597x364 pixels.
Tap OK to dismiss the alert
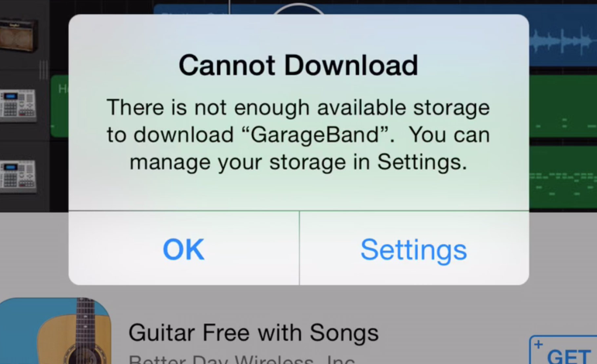point(184,249)
